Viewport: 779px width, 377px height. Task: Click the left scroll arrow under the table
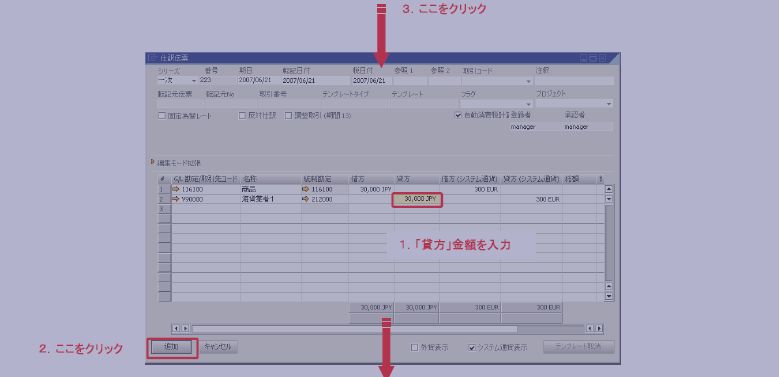click(175, 328)
